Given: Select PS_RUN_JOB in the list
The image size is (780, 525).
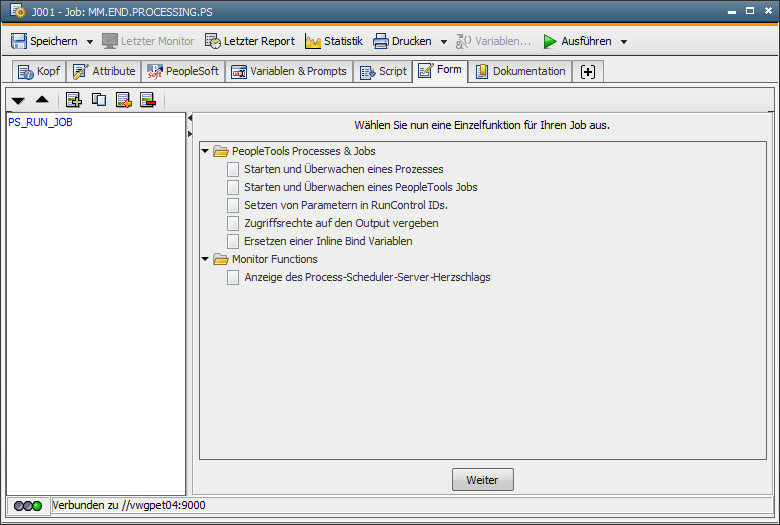Looking at the screenshot, I should click(x=40, y=122).
